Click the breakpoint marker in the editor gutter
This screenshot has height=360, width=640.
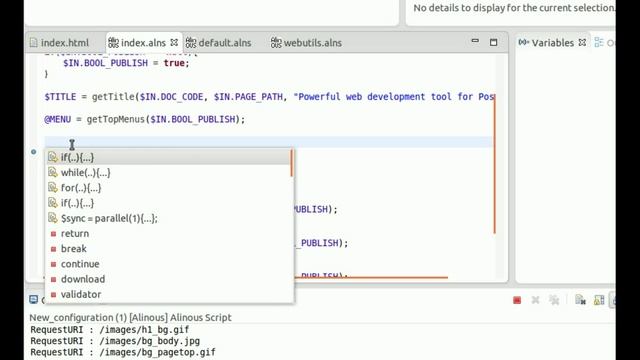33,152
